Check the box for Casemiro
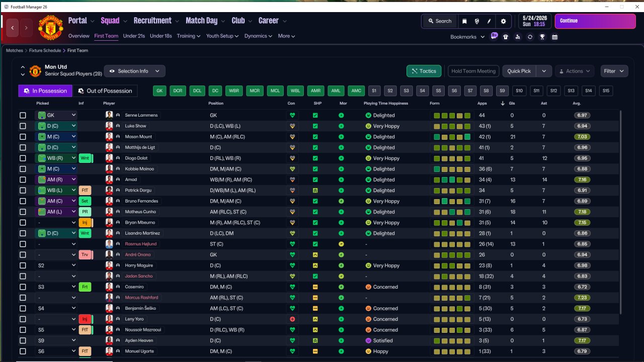Screen dimensions: 644x362 (23, 287)
